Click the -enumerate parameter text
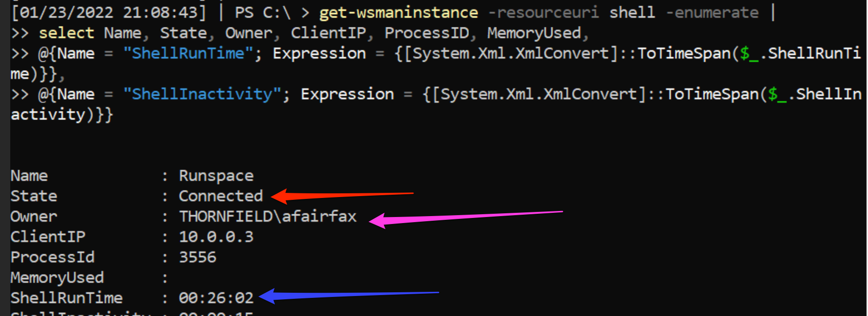The width and height of the screenshot is (868, 316). [x=712, y=13]
